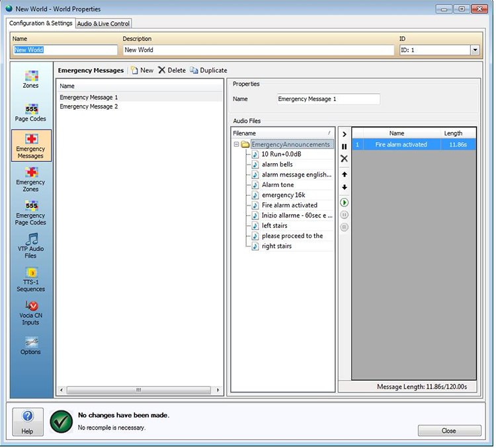Click the World Name input field
This screenshot has width=496, height=448.
(65, 50)
